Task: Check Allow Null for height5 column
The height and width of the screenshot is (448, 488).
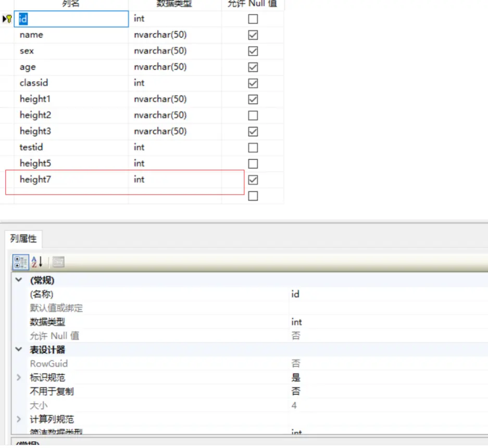Action: coord(253,164)
